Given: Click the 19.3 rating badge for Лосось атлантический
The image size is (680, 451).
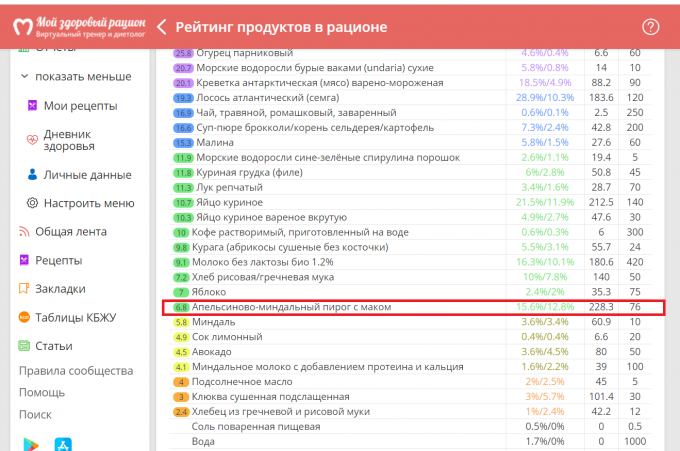Looking at the screenshot, I should (183, 98).
